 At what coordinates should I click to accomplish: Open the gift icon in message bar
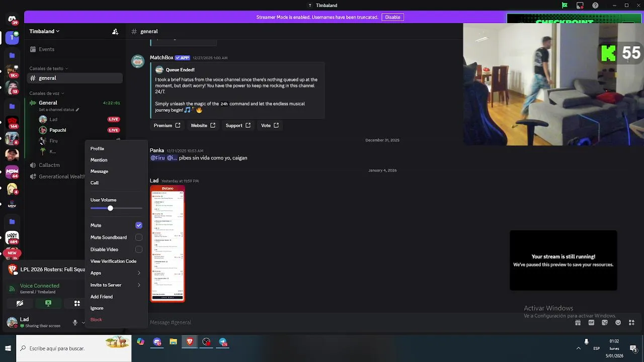coord(578,322)
